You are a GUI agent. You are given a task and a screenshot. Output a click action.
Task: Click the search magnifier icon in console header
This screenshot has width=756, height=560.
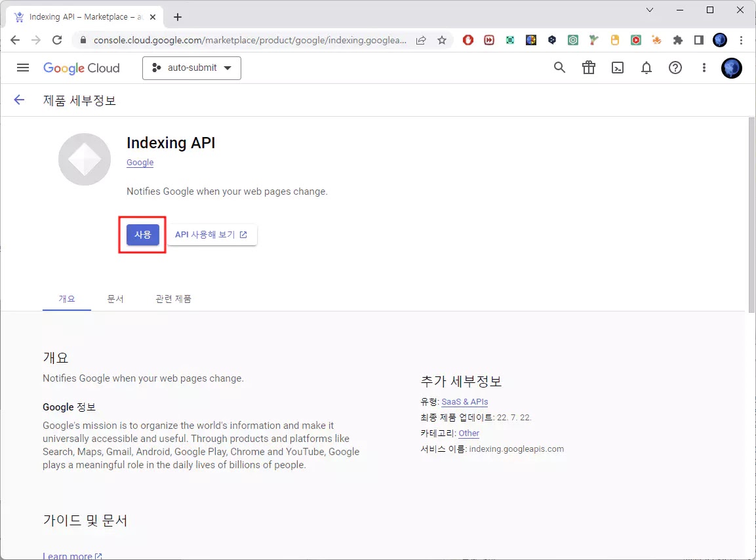point(559,68)
